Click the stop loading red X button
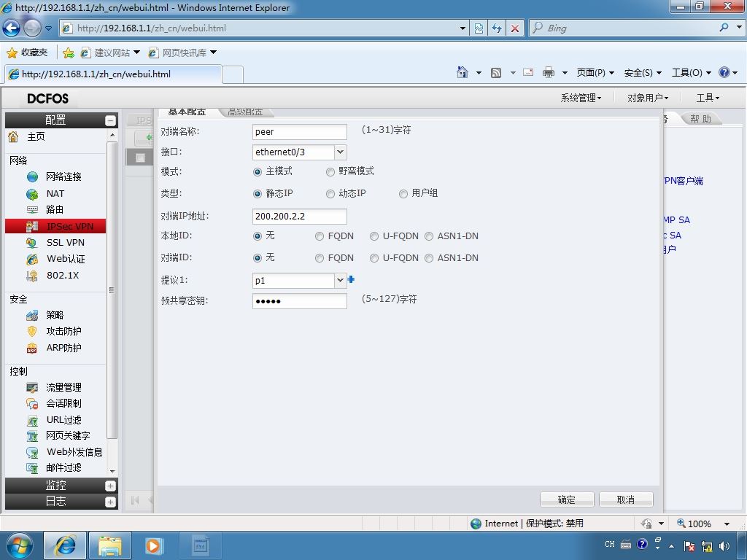Image resolution: width=747 pixels, height=560 pixels. [x=515, y=28]
